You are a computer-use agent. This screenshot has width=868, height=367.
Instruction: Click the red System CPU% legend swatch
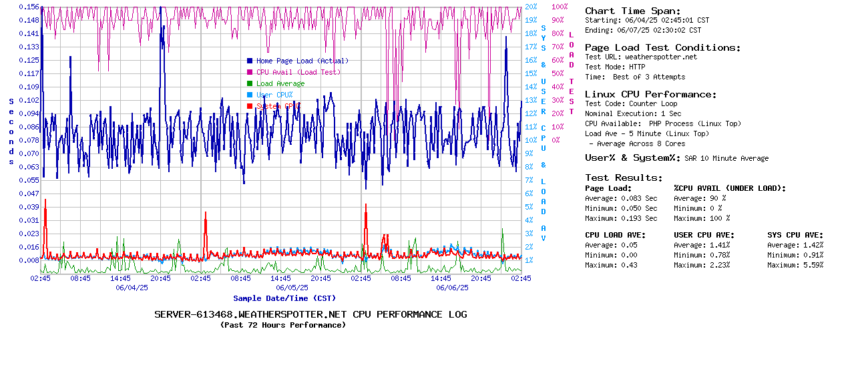(250, 106)
